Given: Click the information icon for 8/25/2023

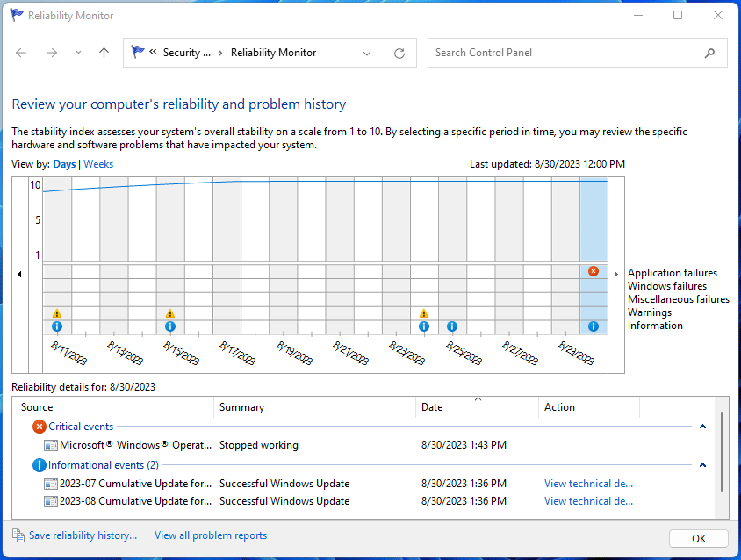Looking at the screenshot, I should coord(452,326).
